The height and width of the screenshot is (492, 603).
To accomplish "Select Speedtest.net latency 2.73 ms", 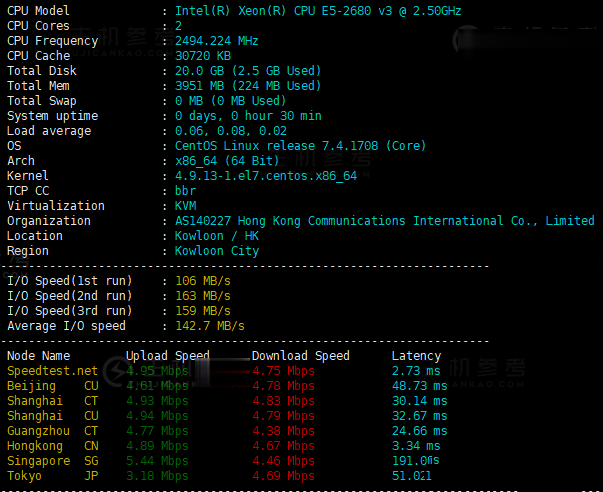I will [416, 371].
